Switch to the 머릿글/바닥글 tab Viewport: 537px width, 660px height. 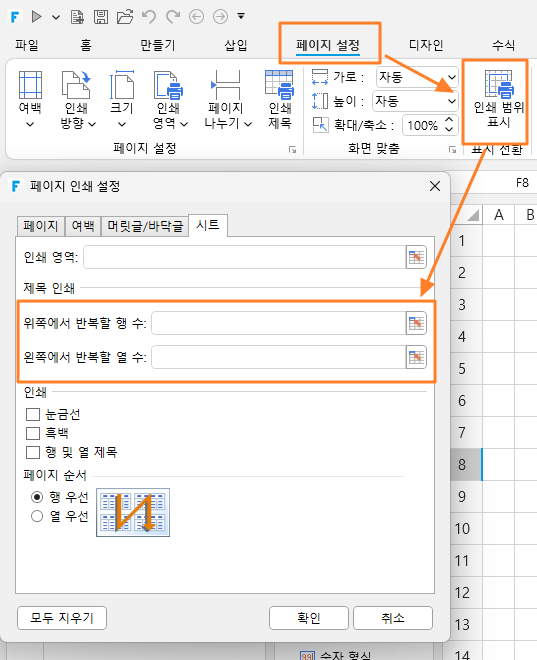[x=145, y=226]
